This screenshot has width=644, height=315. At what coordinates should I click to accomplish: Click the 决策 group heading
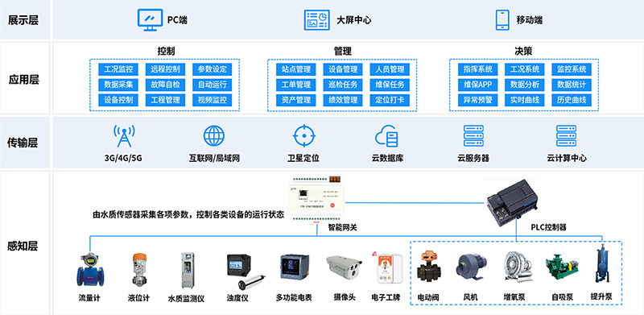[x=524, y=52]
